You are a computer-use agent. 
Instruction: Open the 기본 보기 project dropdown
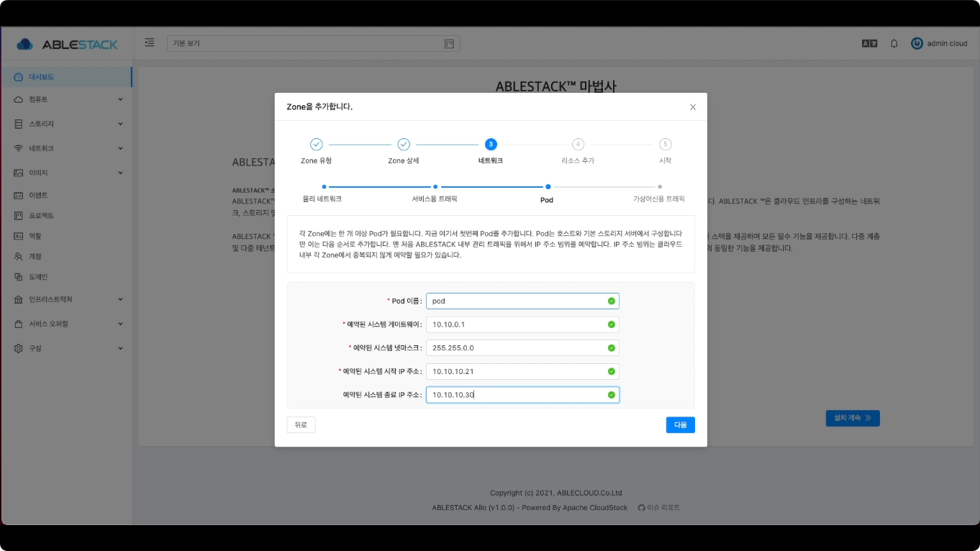(x=314, y=44)
